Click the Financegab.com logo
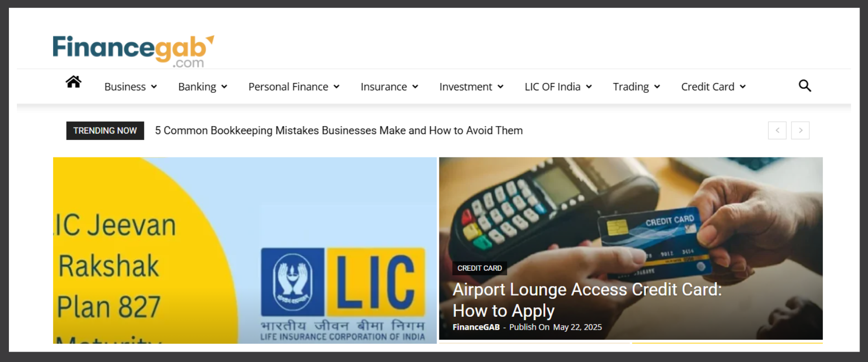 (134, 51)
